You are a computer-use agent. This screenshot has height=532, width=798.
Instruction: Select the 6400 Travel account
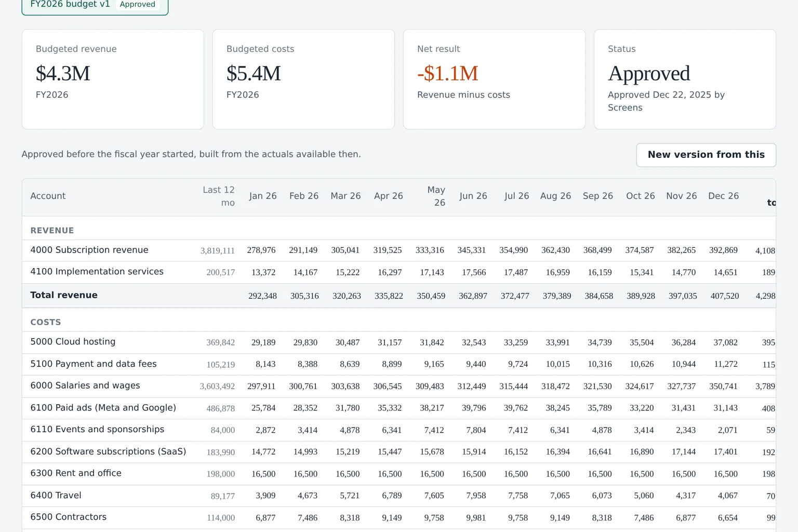[56, 496]
